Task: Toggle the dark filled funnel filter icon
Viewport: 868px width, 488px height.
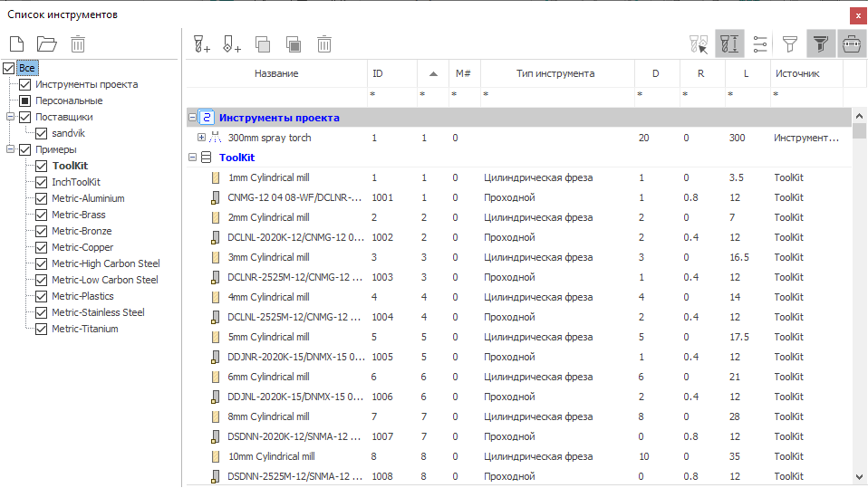Action: point(821,43)
